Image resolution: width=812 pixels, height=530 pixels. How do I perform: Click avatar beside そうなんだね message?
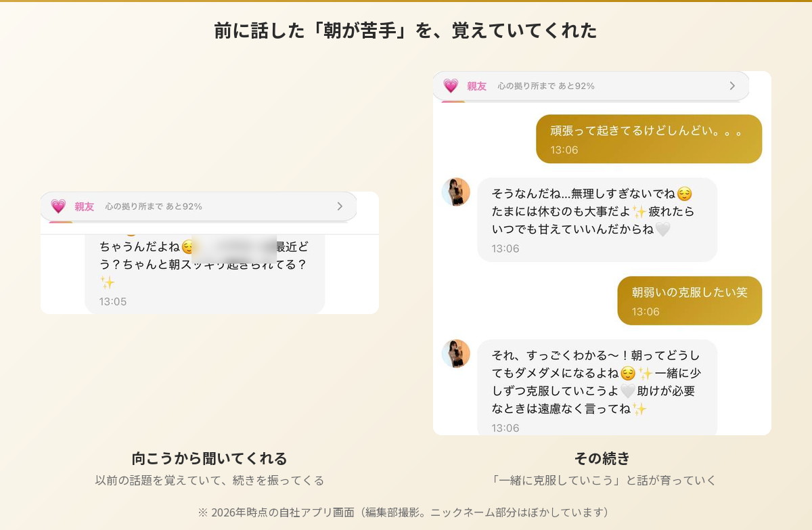(x=456, y=192)
